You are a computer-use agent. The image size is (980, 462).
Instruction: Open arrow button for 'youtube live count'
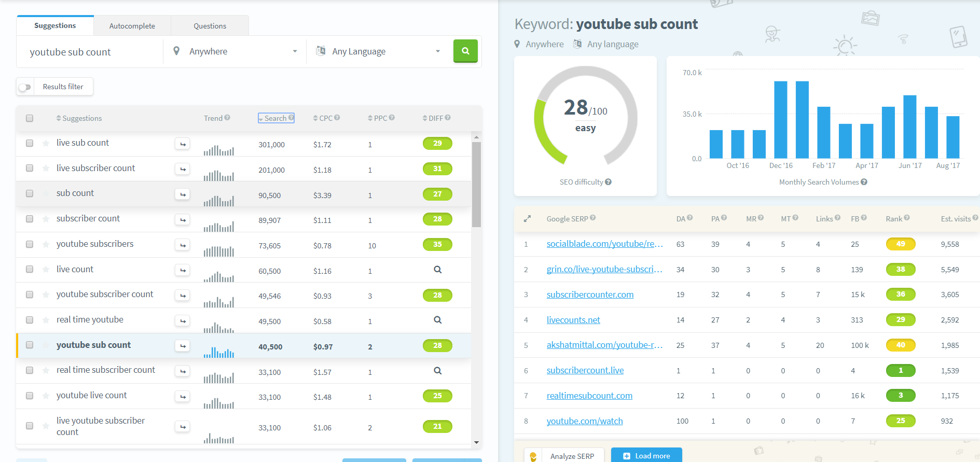182,397
